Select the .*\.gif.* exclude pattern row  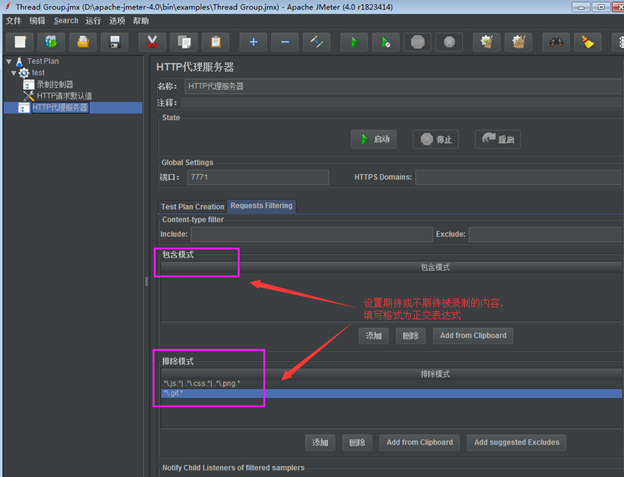coord(392,393)
